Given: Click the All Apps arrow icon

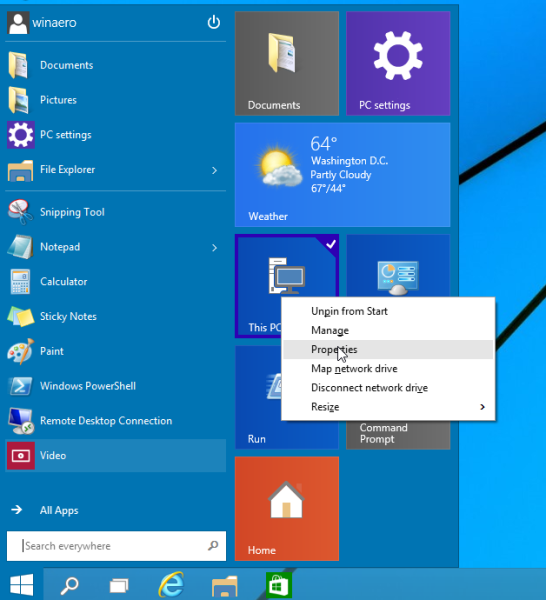Looking at the screenshot, I should pos(16,510).
